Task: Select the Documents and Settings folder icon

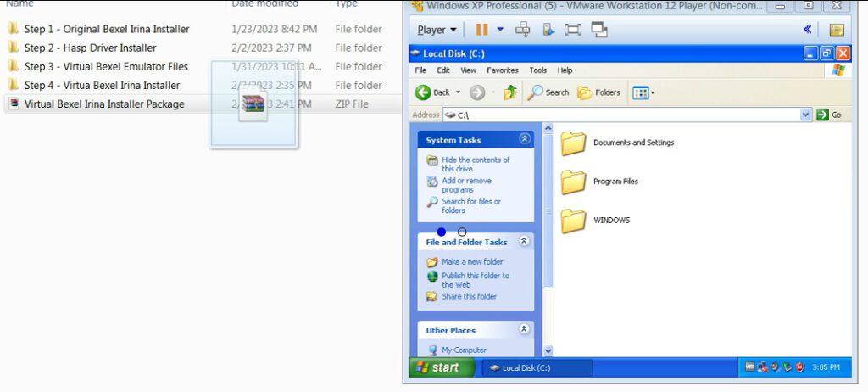Action: pyautogui.click(x=573, y=143)
